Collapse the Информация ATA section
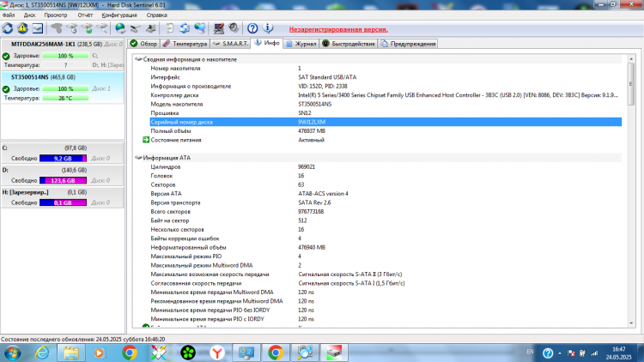 [x=138, y=158]
